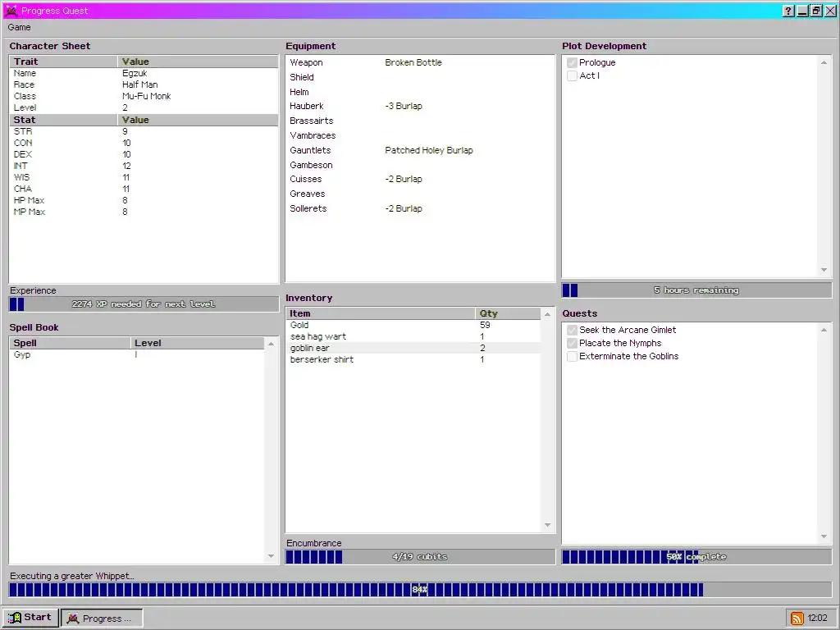This screenshot has width=840, height=630.
Task: Click the Class Mu-Fu Monk row
Action: click(x=144, y=97)
